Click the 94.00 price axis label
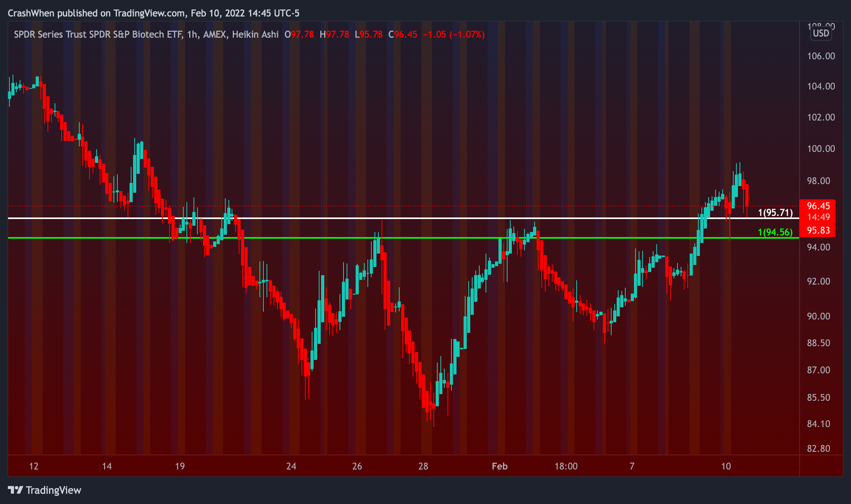Viewport: 851px width, 504px height. coord(818,247)
